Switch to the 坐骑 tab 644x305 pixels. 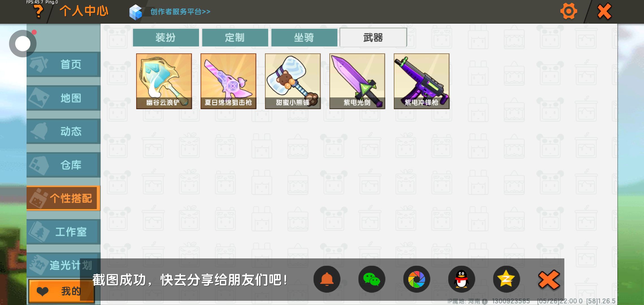[304, 37]
